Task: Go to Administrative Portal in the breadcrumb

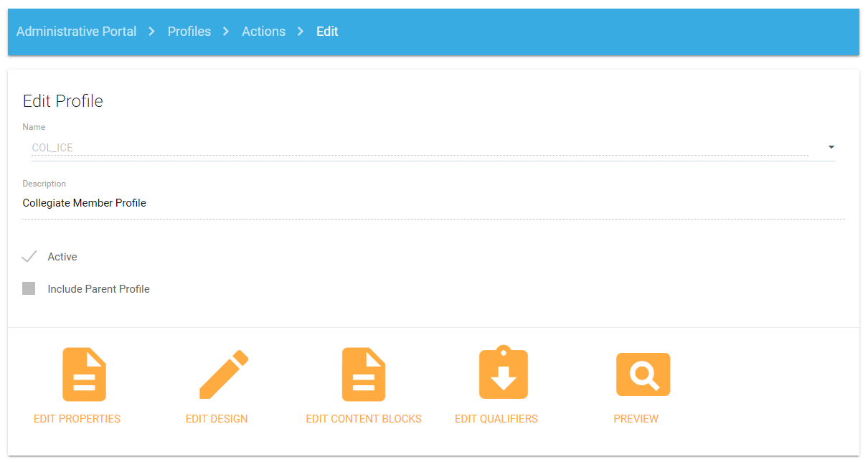Action: [76, 32]
